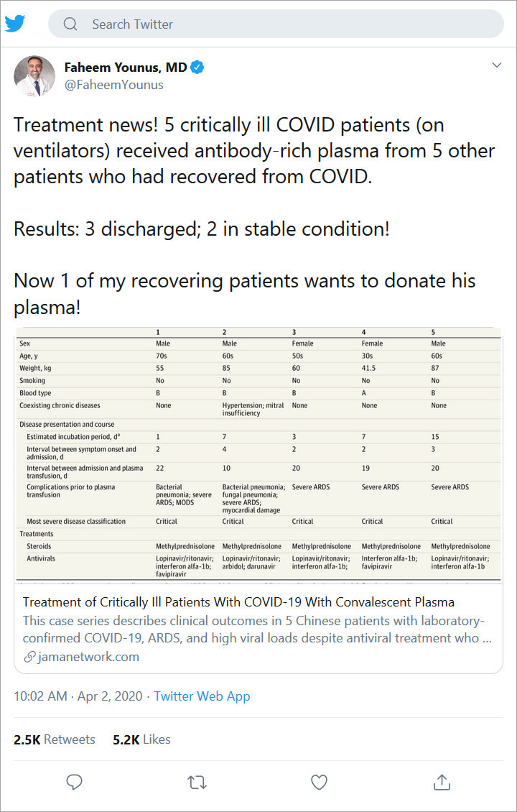Image resolution: width=517 pixels, height=812 pixels.
Task: Click the retweet arrows icon
Action: tap(197, 782)
